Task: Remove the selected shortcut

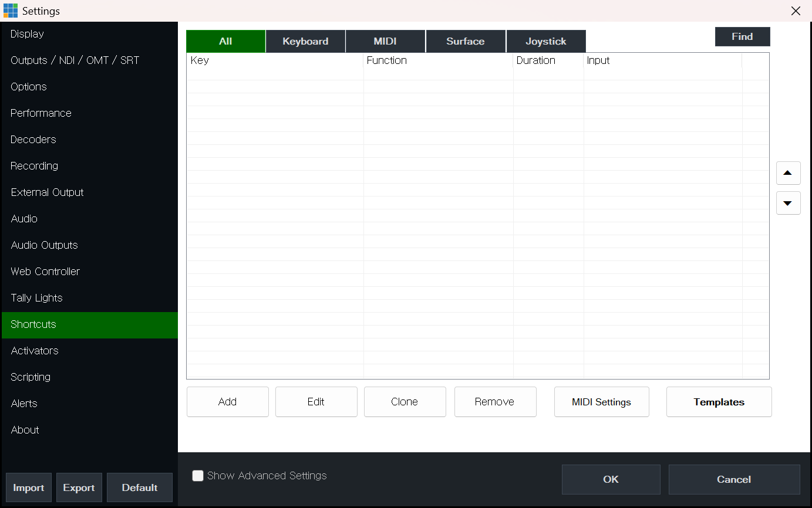Action: click(x=495, y=402)
